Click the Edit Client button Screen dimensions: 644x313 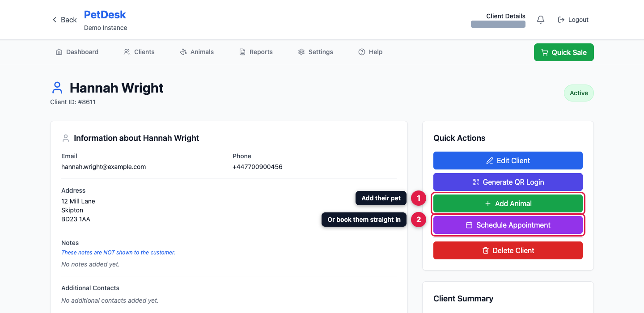[508, 161]
